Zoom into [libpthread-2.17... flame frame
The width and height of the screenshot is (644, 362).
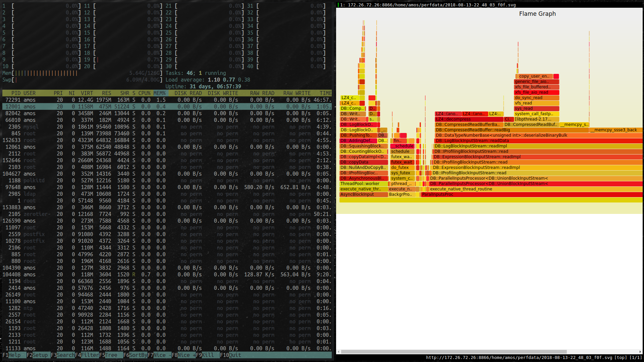[537, 119]
